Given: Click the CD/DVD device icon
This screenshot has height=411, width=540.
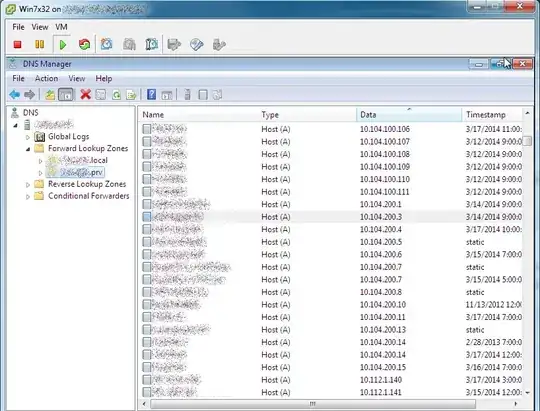Looking at the screenshot, I should (197, 44).
